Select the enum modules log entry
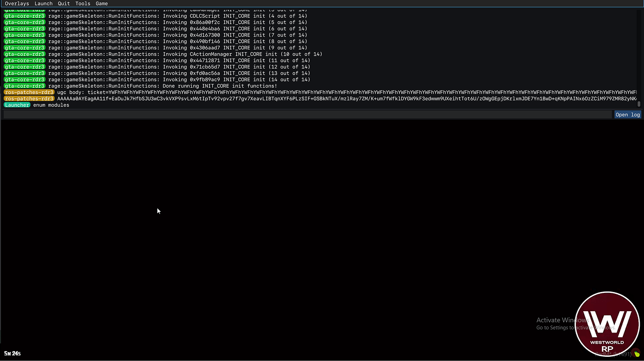644x361 pixels. pos(51,105)
